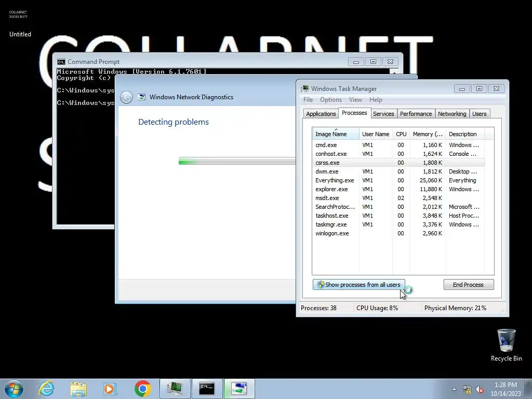Click the Command Prompt title bar icon
Screen dimensions: 532x399
[61, 62]
